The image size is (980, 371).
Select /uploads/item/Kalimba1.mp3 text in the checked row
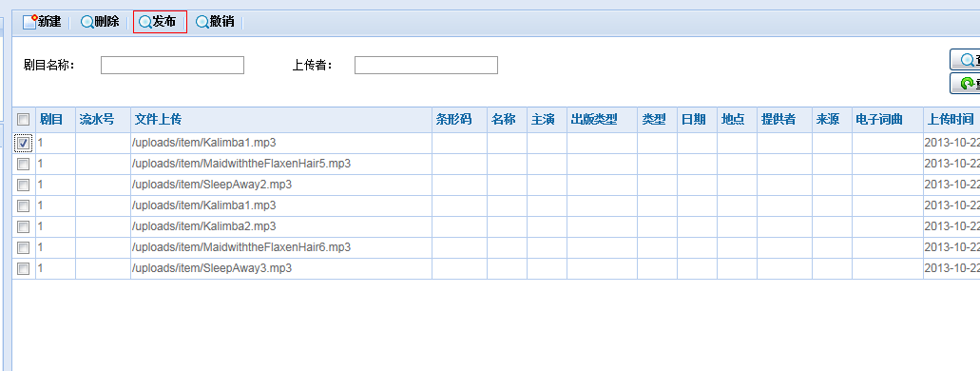204,143
